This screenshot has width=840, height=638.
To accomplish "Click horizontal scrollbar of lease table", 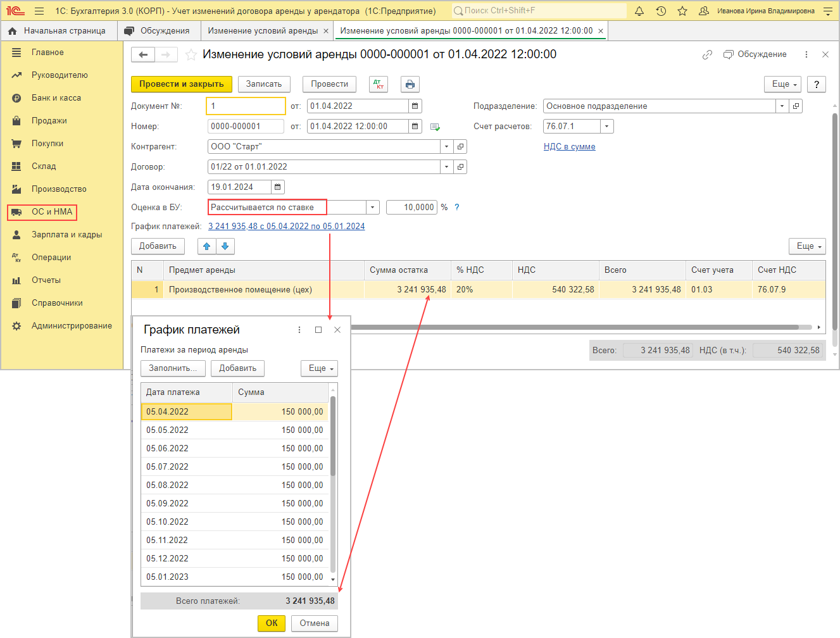I will coord(575,327).
